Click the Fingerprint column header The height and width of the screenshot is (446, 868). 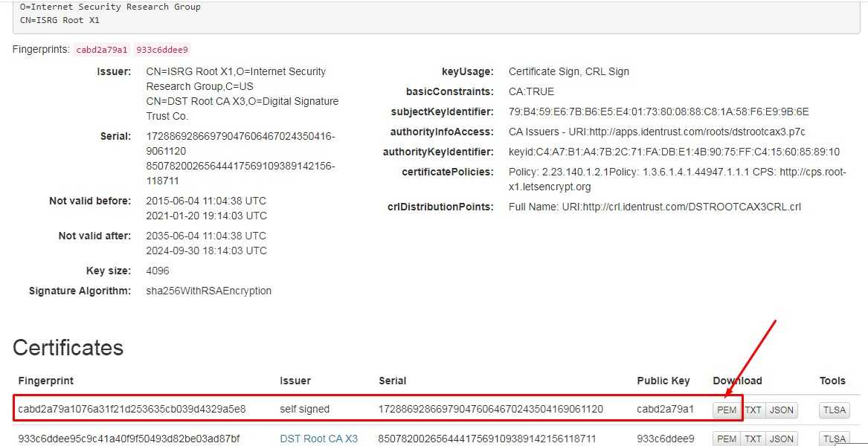(46, 381)
